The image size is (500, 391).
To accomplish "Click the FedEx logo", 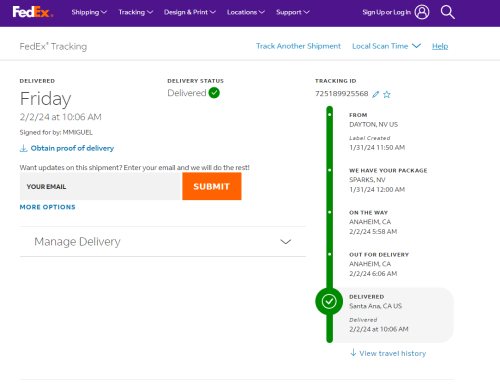I will click(x=33, y=12).
